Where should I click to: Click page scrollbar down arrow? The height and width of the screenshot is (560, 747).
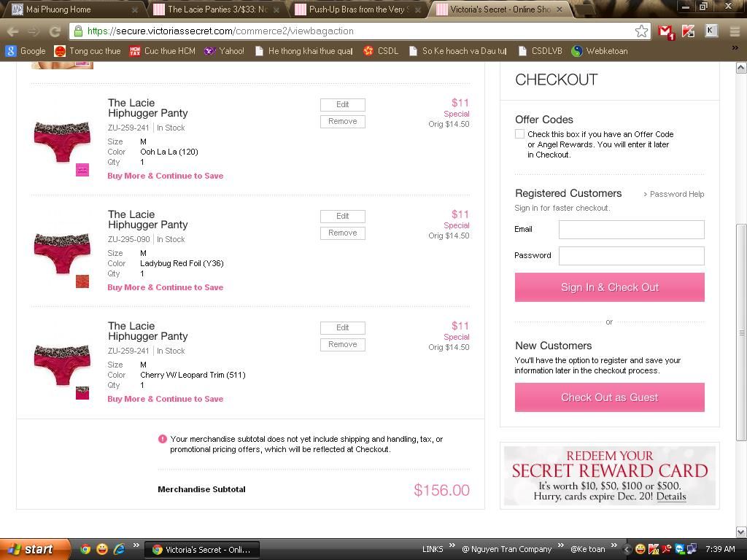[x=741, y=532]
